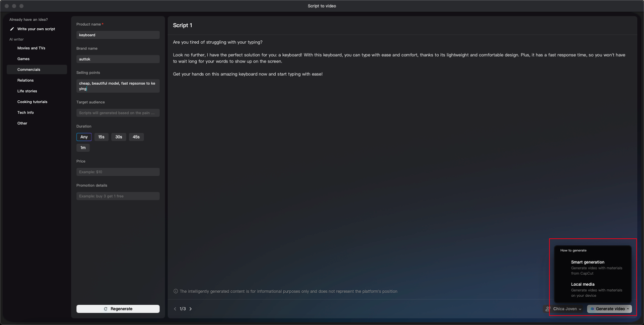
Task: Go to the next script with the right arrow
Action: [x=191, y=309]
